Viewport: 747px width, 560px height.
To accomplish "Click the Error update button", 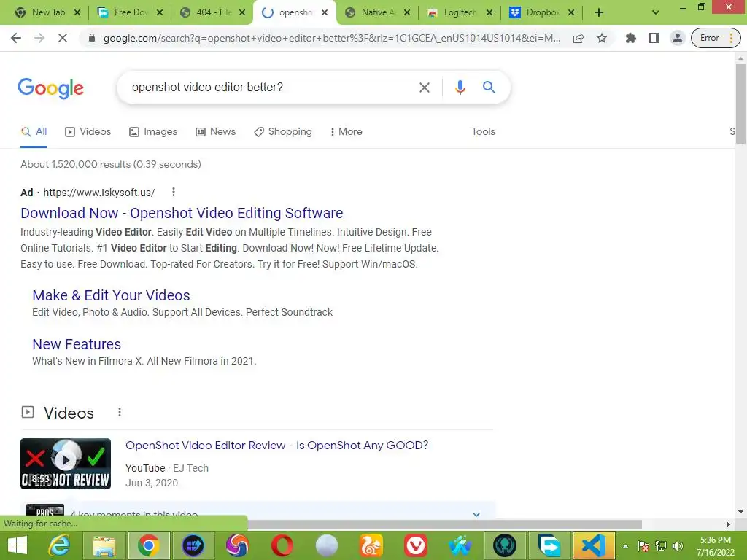I will click(716, 38).
